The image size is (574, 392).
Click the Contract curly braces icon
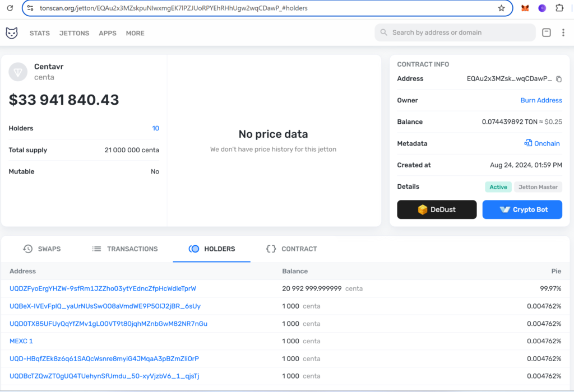coord(271,249)
